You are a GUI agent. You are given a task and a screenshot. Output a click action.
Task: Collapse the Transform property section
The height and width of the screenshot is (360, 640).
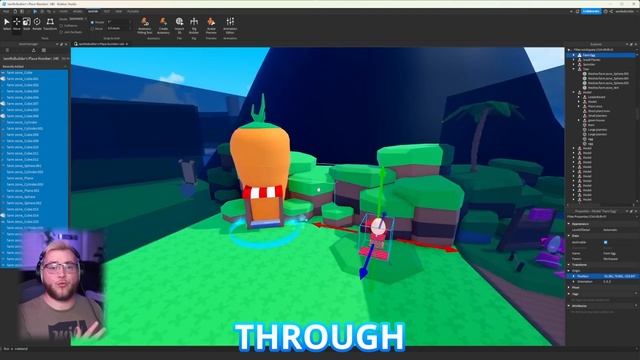(x=569, y=264)
